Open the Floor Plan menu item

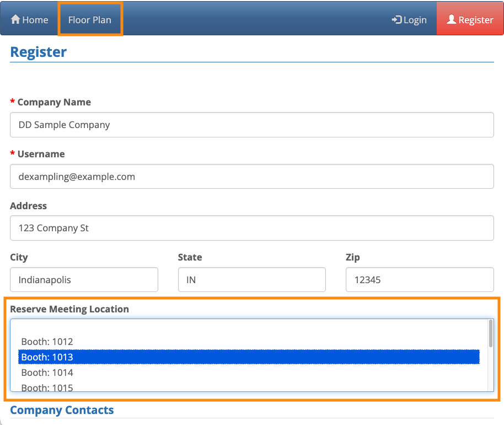[90, 20]
